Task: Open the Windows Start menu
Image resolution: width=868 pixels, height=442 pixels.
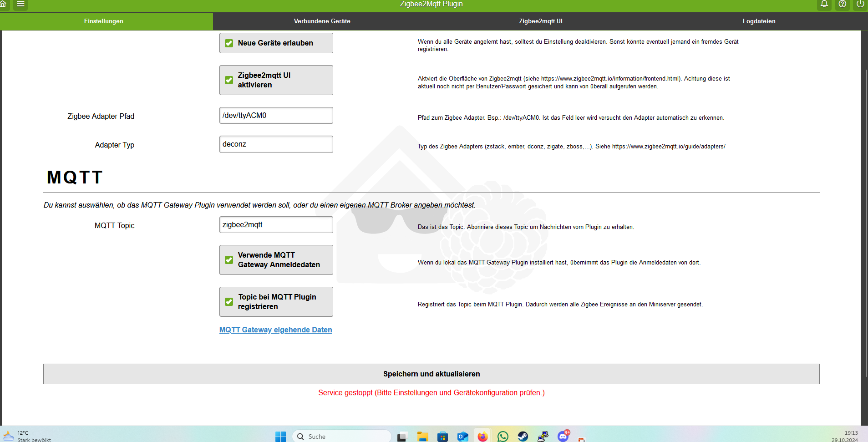Action: 280,437
